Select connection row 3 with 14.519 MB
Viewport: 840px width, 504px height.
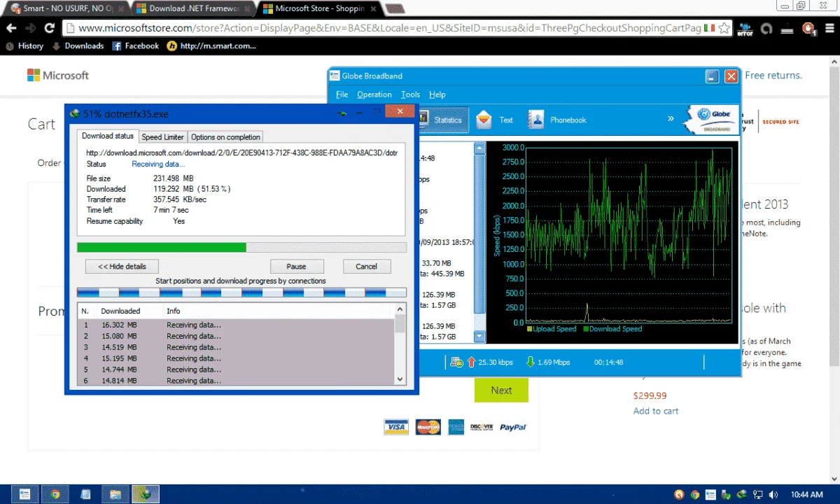[x=237, y=347]
